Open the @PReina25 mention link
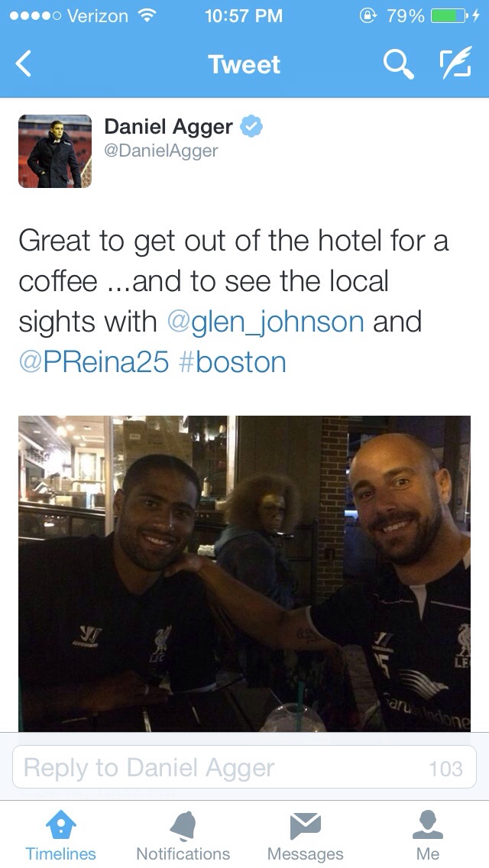 (x=93, y=363)
